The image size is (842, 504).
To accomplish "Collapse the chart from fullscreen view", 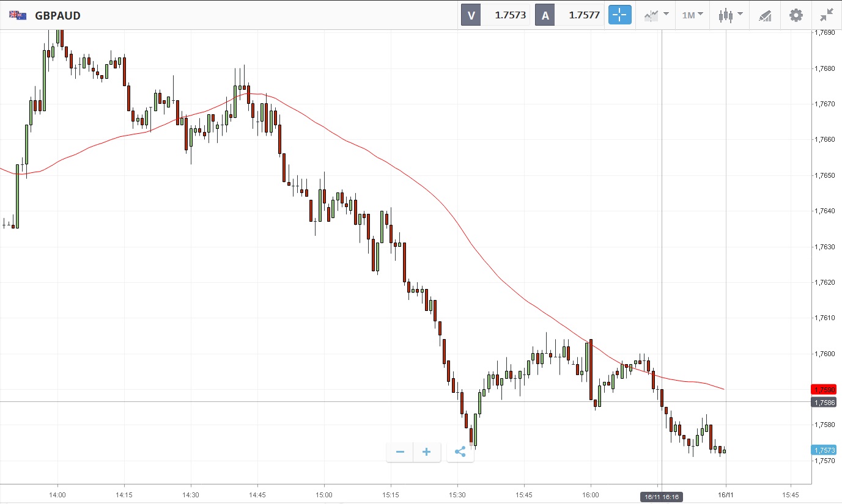I will point(827,15).
